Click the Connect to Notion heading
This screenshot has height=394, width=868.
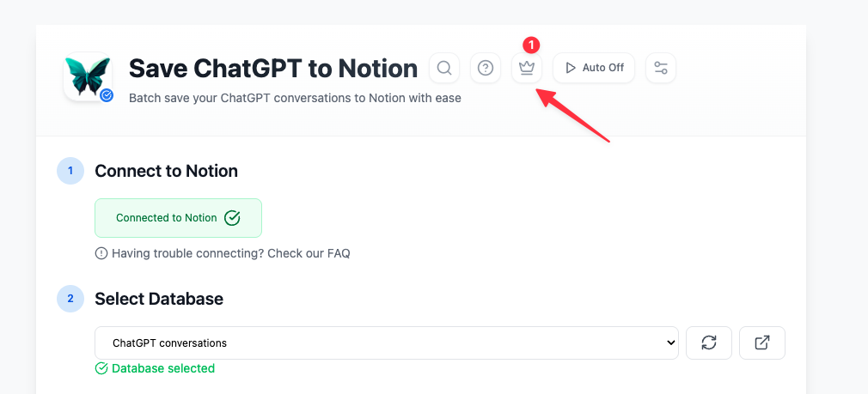pos(166,171)
